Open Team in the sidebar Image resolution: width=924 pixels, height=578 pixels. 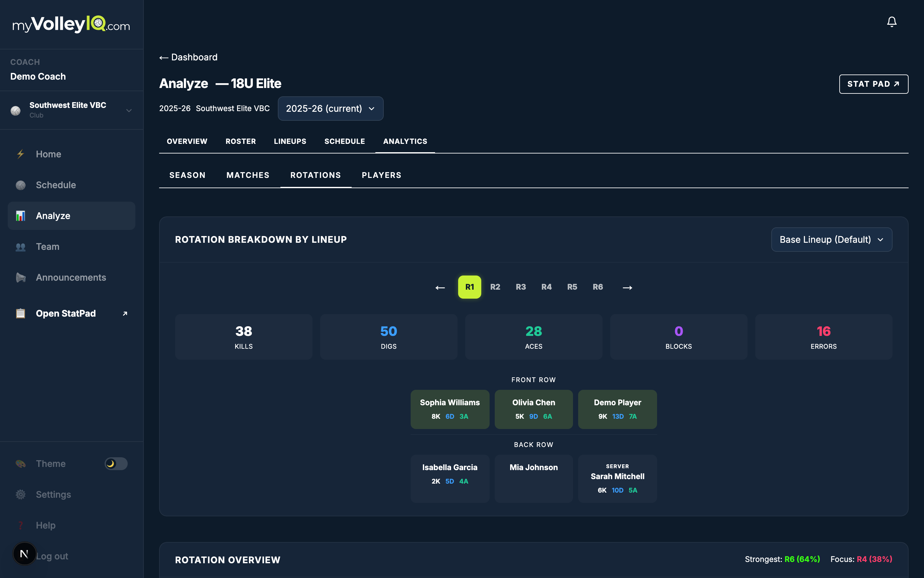pyautogui.click(x=72, y=247)
